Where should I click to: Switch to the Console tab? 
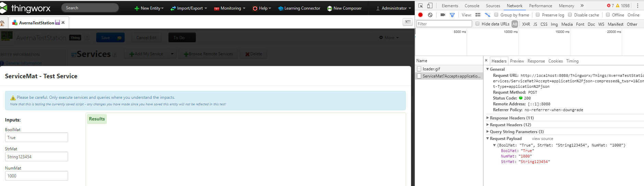472,6
